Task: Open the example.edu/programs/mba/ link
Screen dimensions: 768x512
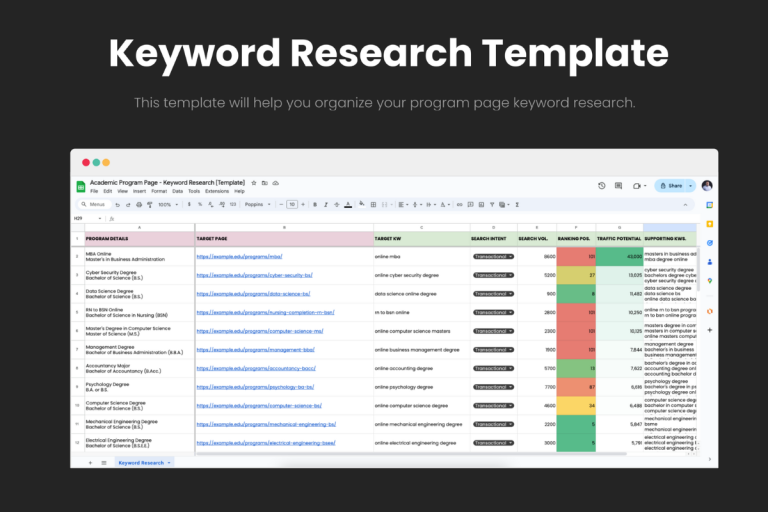Action: click(x=240, y=256)
